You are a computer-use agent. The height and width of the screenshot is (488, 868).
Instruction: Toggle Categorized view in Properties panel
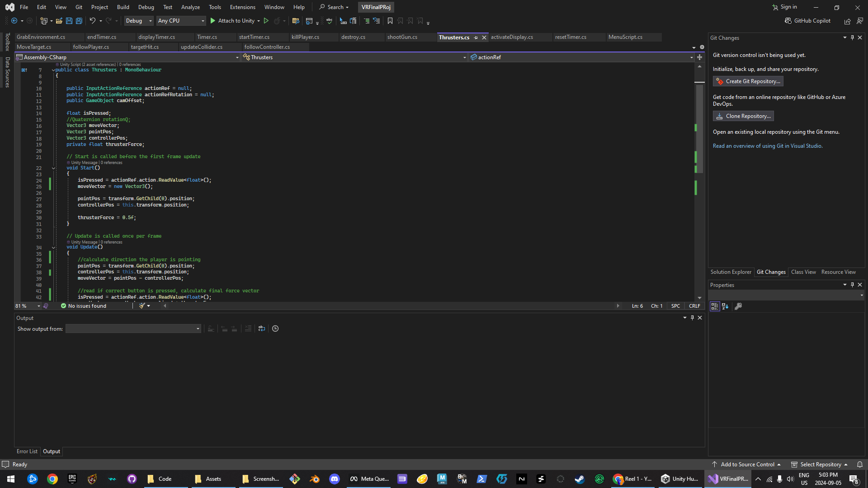tap(714, 306)
